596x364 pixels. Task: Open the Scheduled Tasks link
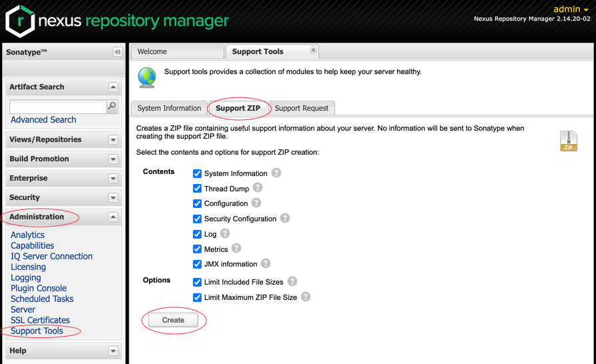[x=42, y=299]
